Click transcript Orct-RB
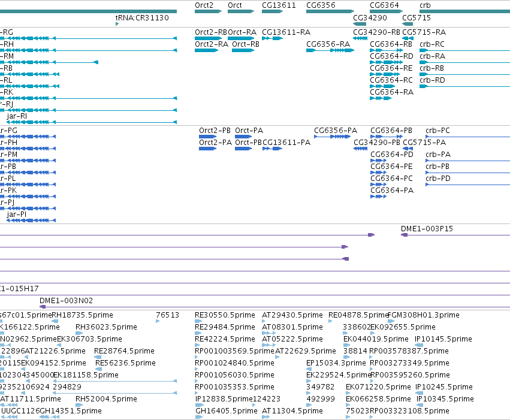The width and height of the screenshot is (510, 420). tap(243, 50)
